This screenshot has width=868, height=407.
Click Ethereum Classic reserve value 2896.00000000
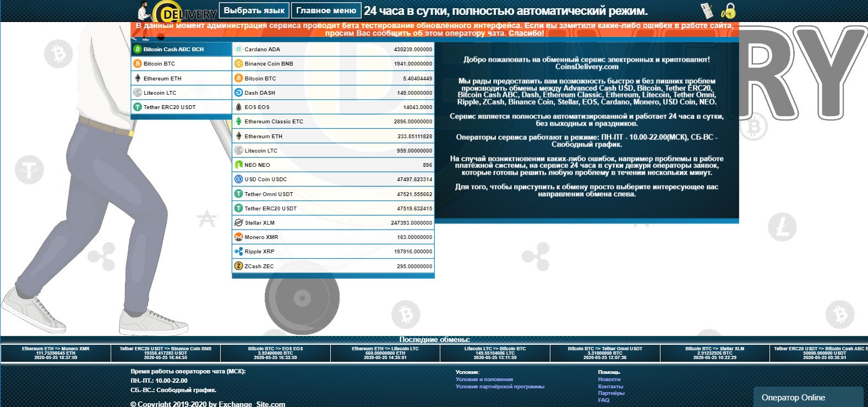pyautogui.click(x=413, y=122)
